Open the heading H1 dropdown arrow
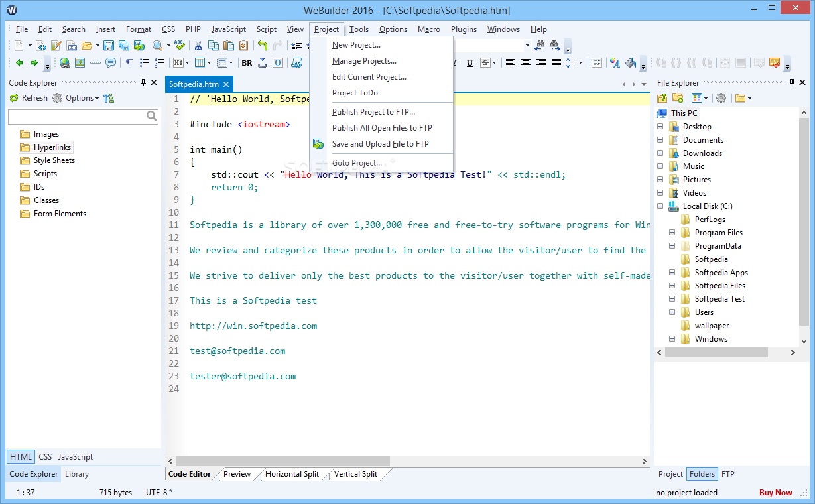815x504 pixels. pos(187,63)
